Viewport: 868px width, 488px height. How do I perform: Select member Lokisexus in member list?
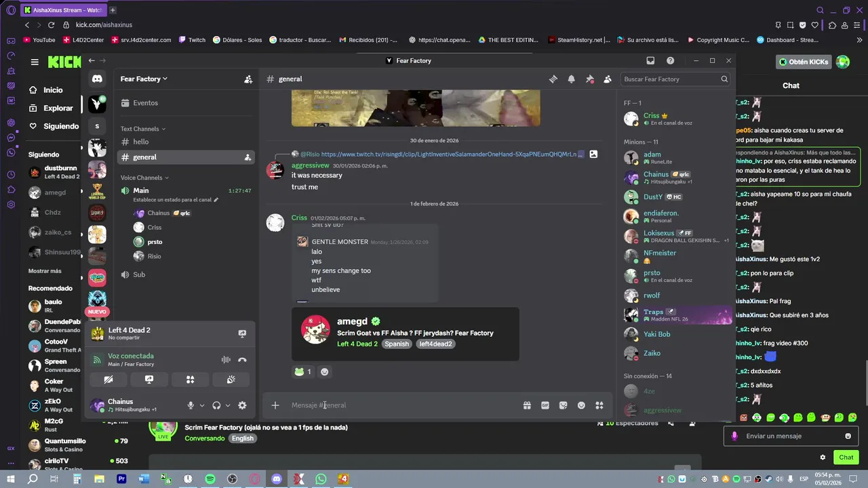click(x=677, y=236)
